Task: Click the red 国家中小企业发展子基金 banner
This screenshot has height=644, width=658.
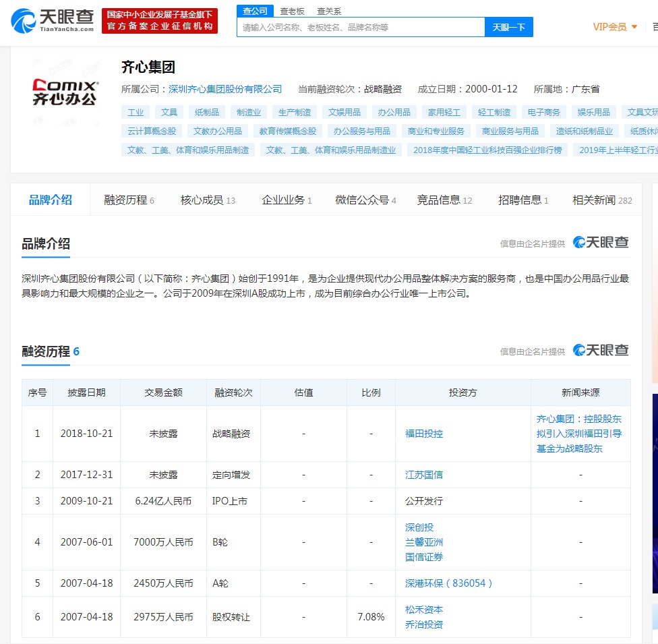Action: coord(160,21)
